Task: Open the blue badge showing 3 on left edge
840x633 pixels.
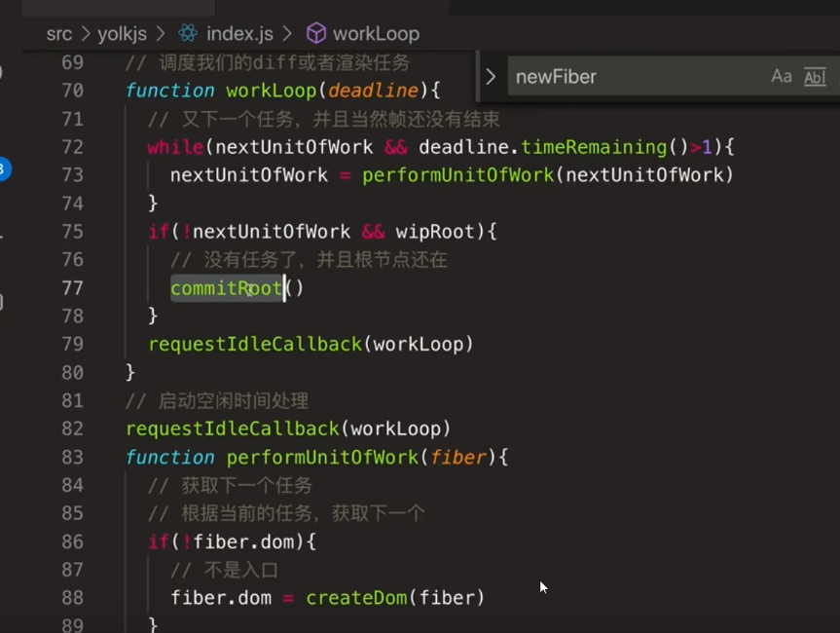Action: (6, 168)
